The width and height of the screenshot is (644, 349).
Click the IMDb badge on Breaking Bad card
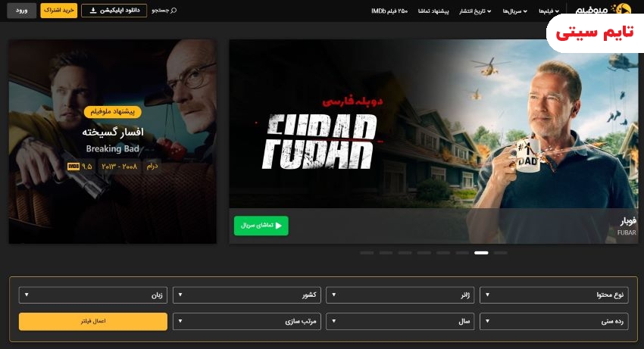pyautogui.click(x=73, y=167)
